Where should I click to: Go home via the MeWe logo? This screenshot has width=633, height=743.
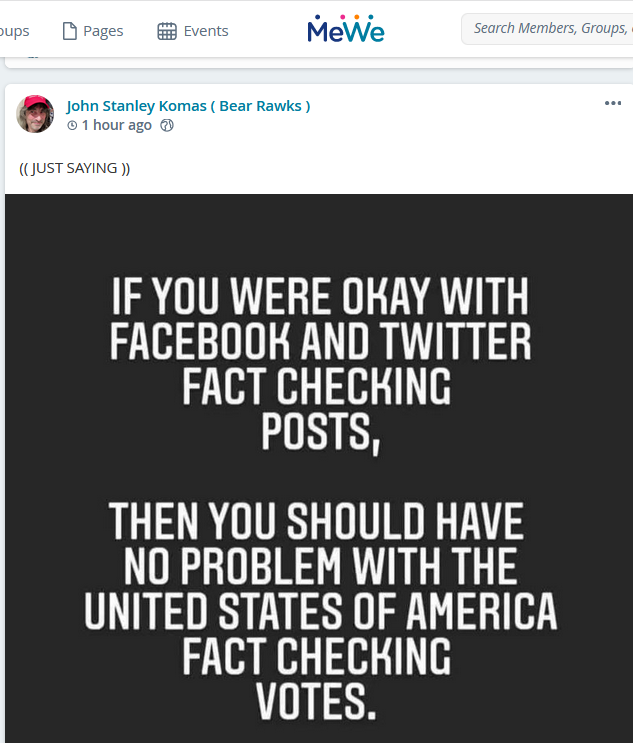tap(346, 30)
